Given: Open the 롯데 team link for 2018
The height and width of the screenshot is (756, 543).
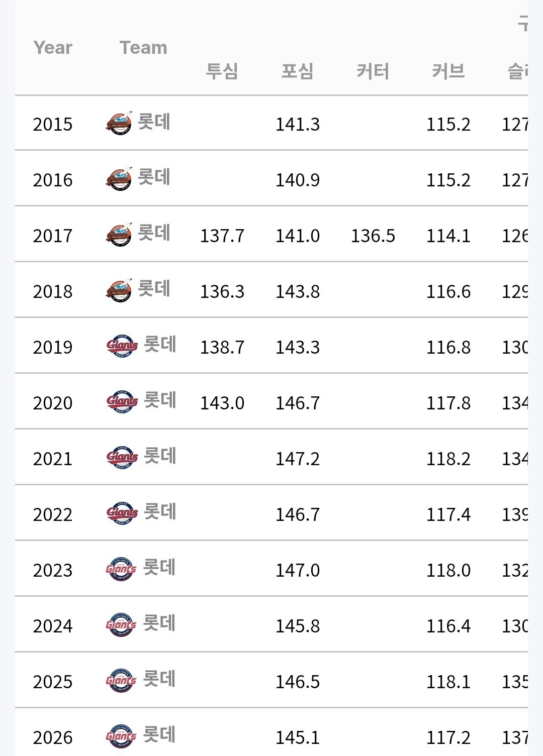Looking at the screenshot, I should click(x=154, y=289).
